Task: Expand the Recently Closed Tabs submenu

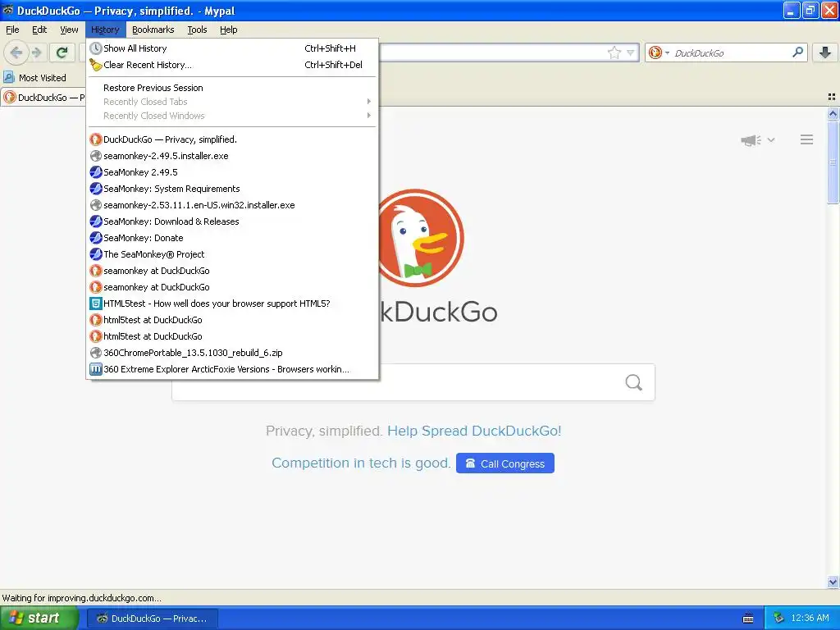Action: coord(232,102)
